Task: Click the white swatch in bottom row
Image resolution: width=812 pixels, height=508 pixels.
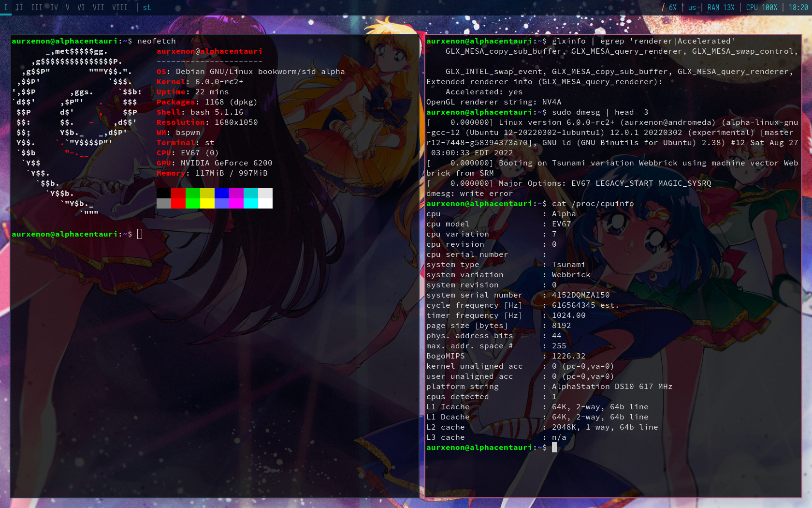Action: (x=265, y=203)
